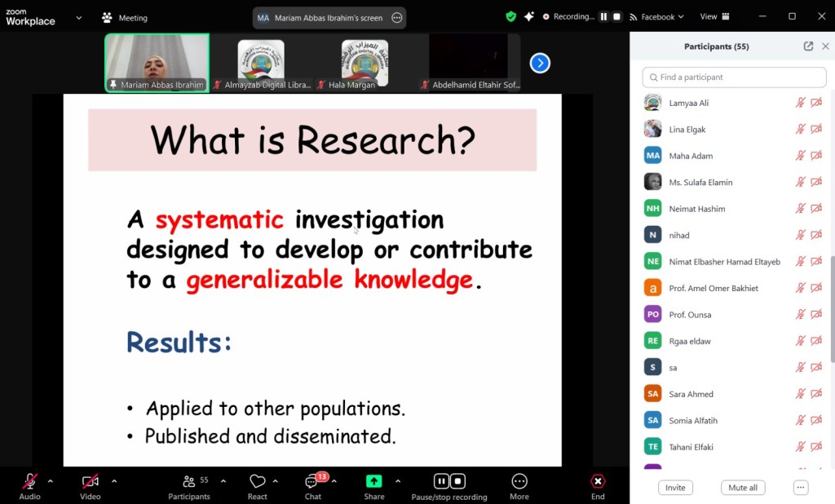Viewport: 835px width, 504px height.
Task: Click the encryption shield icon
Action: point(511,16)
